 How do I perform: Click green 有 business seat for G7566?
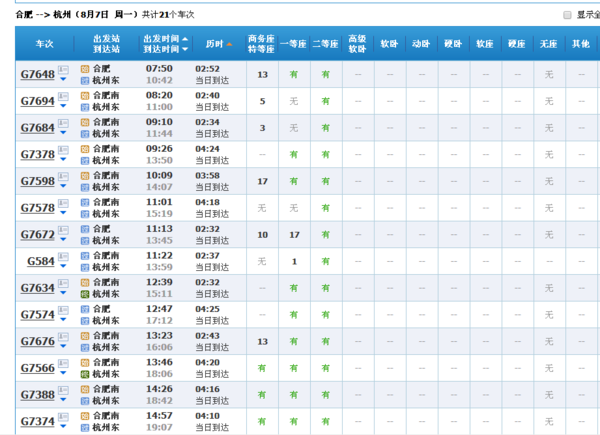262,368
